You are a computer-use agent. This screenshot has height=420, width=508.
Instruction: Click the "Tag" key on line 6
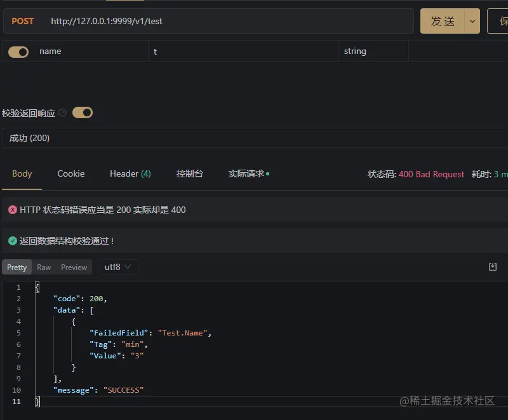point(100,344)
